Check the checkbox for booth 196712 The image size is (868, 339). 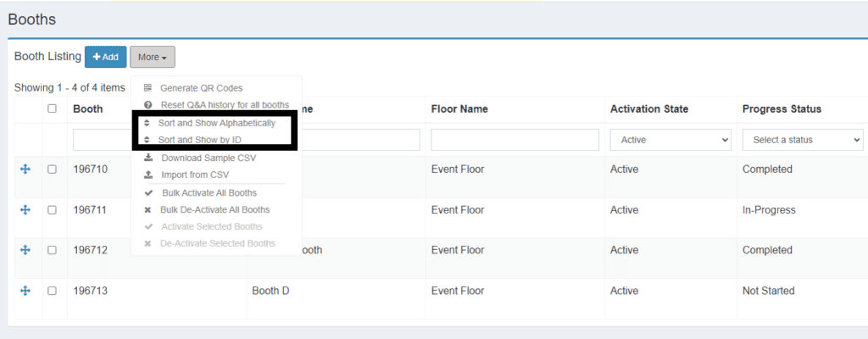pyautogui.click(x=52, y=250)
